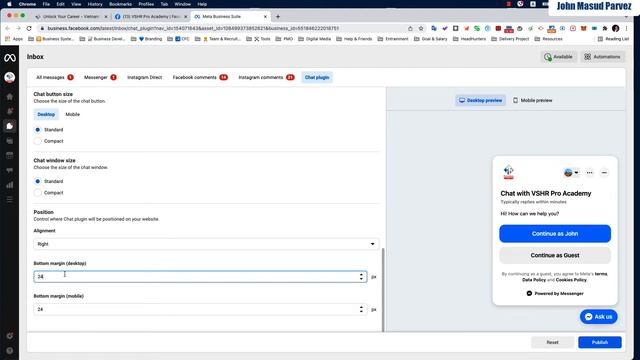Open the Chrome History menu
The width and height of the screenshot is (640, 360).
pyautogui.click(x=95, y=4)
